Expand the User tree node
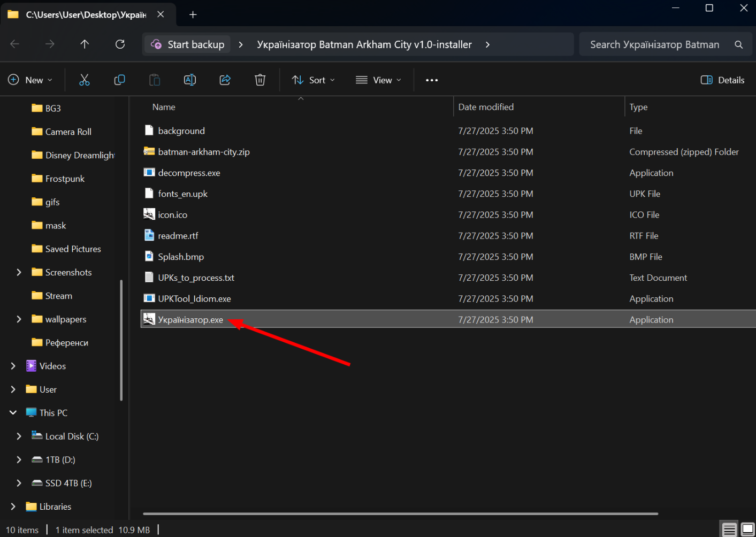 pos(13,389)
